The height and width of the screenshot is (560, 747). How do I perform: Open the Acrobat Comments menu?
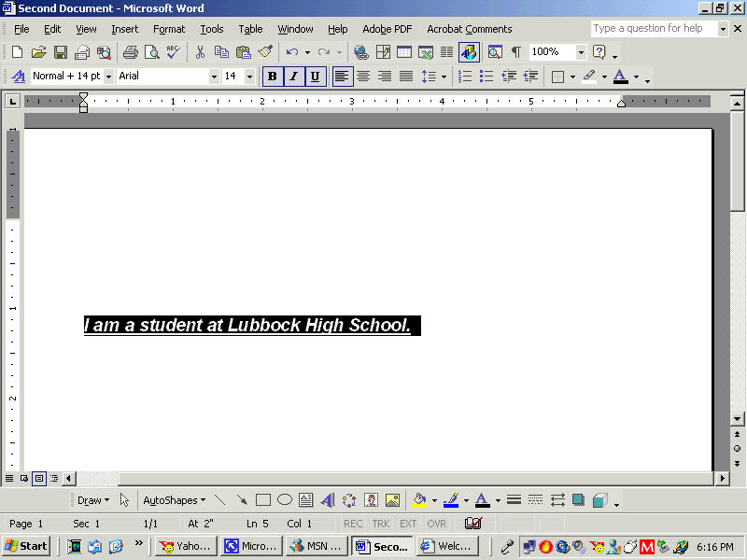(470, 29)
